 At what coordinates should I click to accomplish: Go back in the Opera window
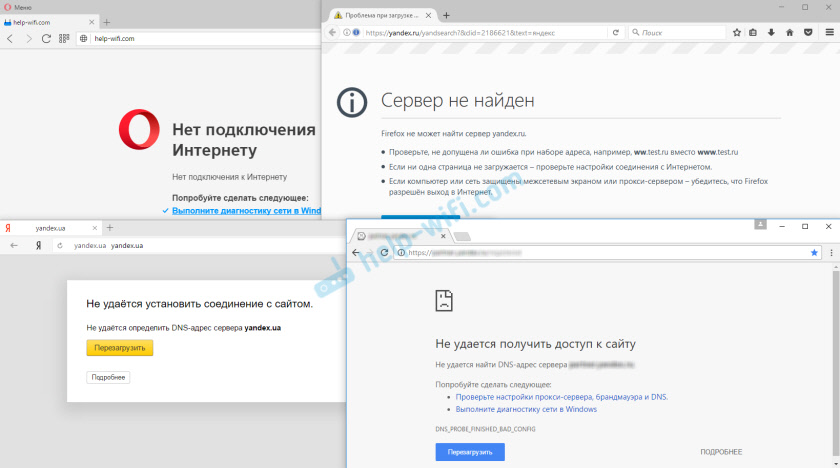pyautogui.click(x=10, y=39)
